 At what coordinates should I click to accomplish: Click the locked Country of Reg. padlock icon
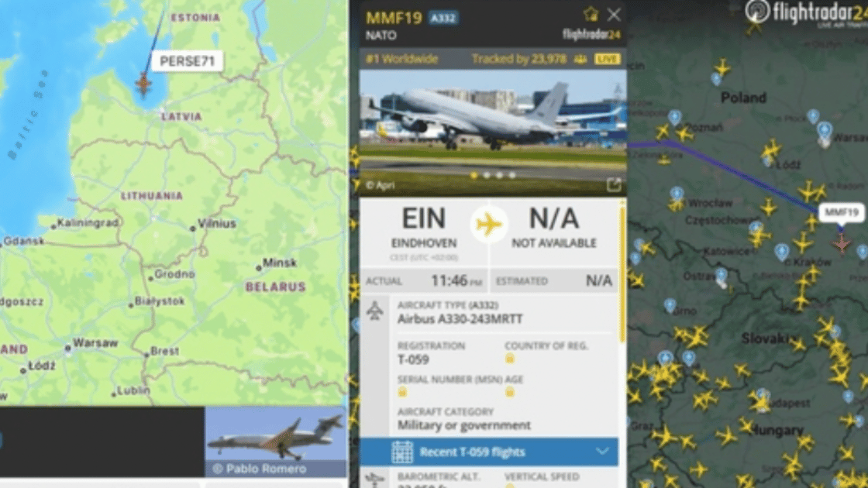[x=509, y=359]
